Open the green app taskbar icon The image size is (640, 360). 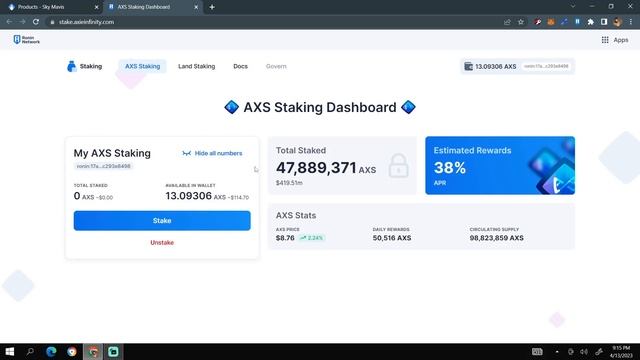[x=113, y=351]
